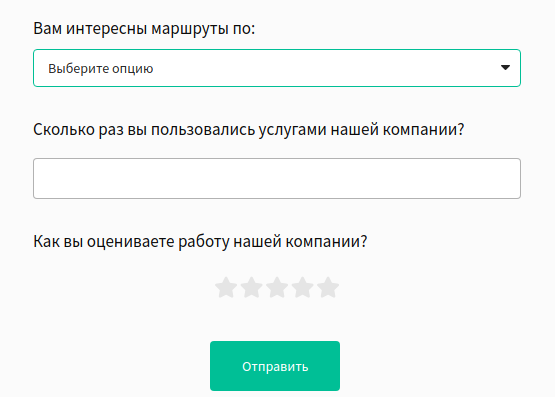The image size is (555, 397).
Task: Click the middle star of the rating row
Action: coord(277,287)
